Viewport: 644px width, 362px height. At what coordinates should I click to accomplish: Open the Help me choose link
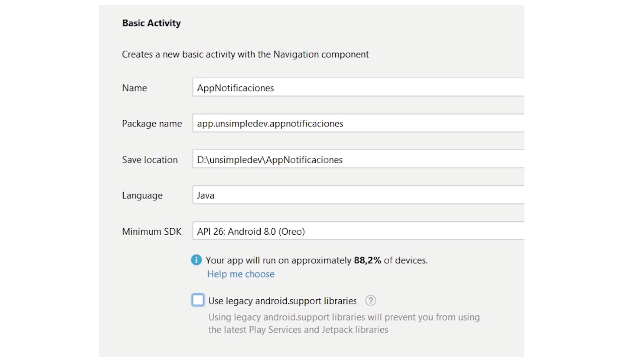240,274
